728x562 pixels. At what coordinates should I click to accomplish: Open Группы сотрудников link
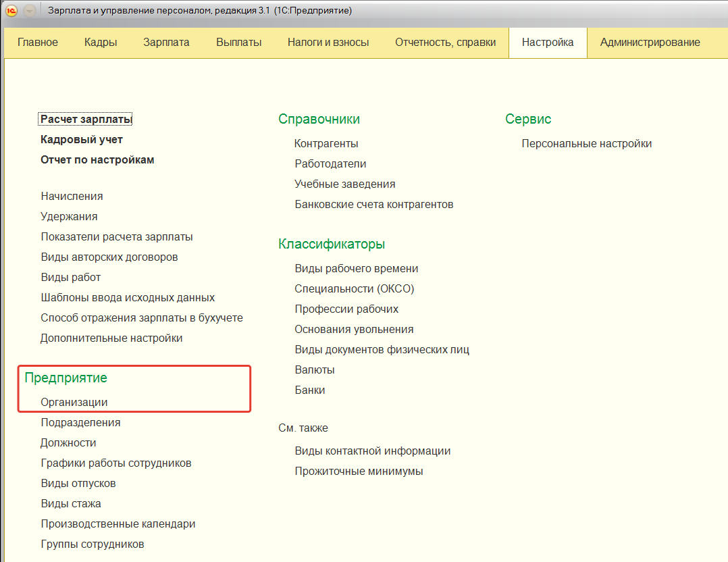93,544
